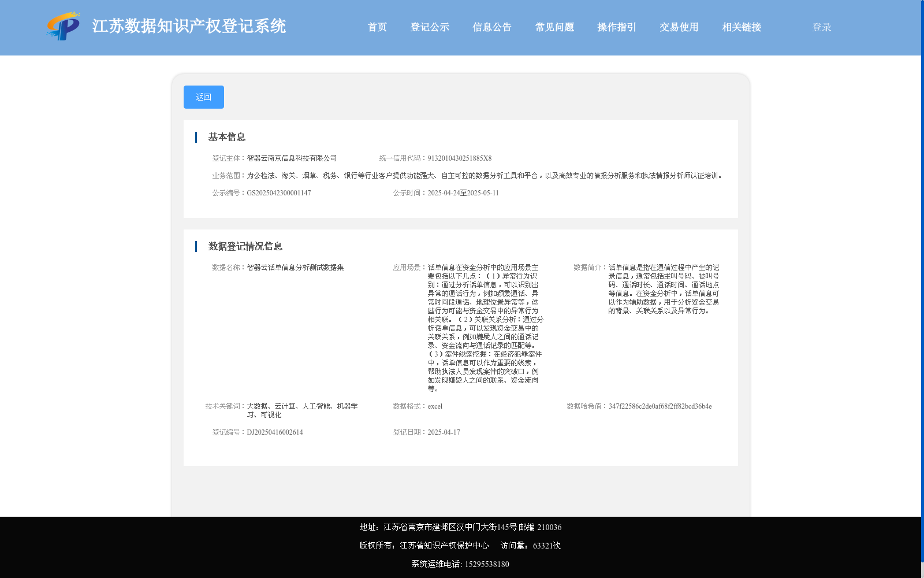The image size is (924, 578).
Task: Open the 常见问题 menu item
Action: click(x=554, y=27)
